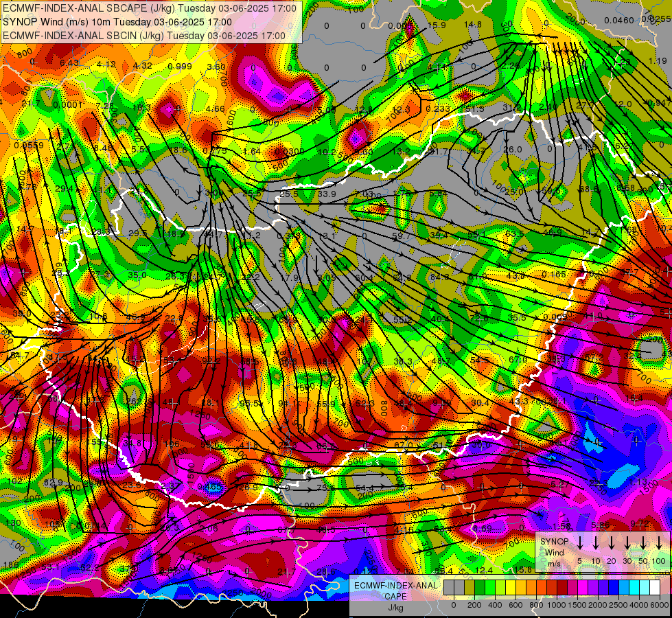The width and height of the screenshot is (672, 618).
Task: Click the 82.9 value on the map
Action: pos(53,483)
